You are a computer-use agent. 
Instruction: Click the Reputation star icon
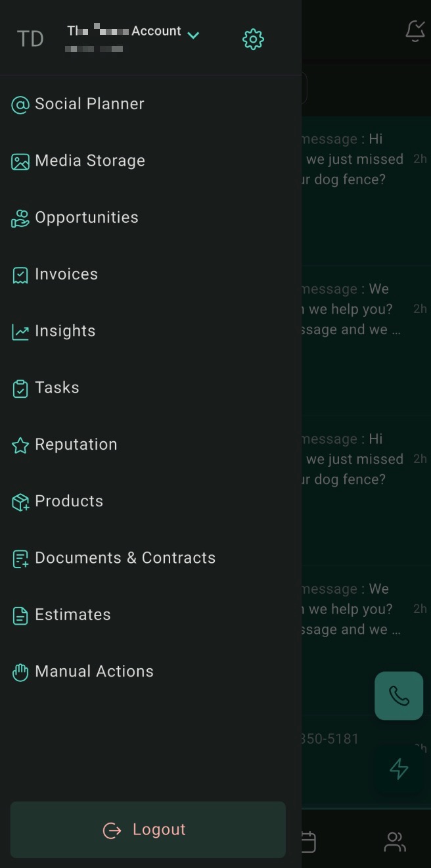click(x=20, y=446)
